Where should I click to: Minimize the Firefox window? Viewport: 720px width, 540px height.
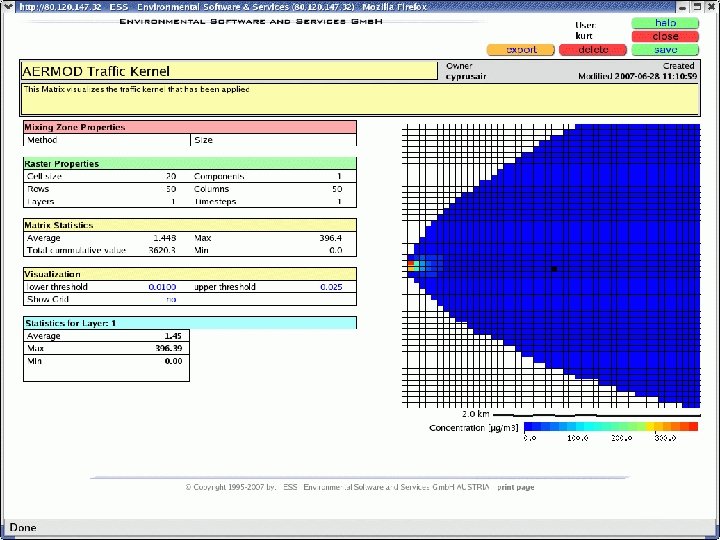click(x=683, y=7)
